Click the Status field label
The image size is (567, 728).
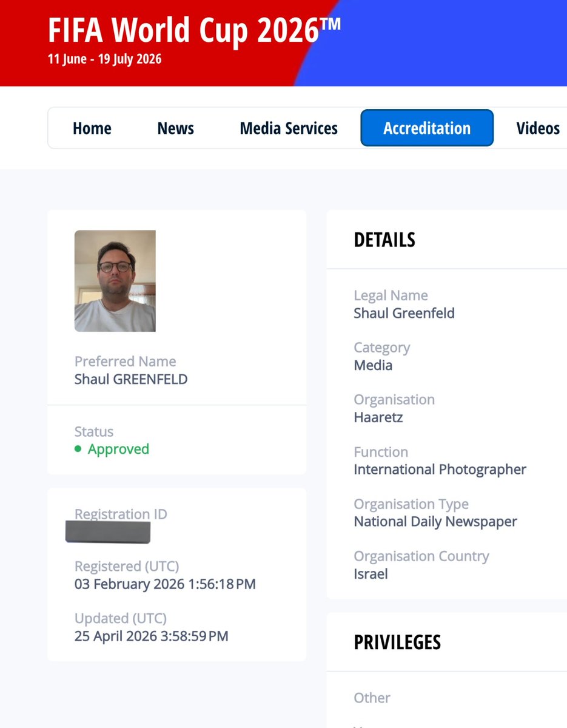point(94,432)
